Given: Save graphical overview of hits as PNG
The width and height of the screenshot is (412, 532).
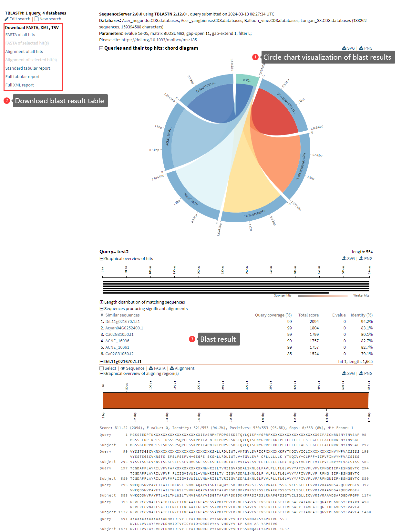Looking at the screenshot, I should click(366, 258).
